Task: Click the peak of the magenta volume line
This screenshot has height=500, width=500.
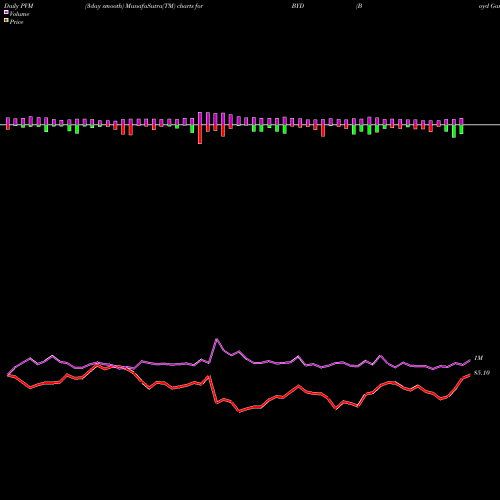Action: pos(217,339)
